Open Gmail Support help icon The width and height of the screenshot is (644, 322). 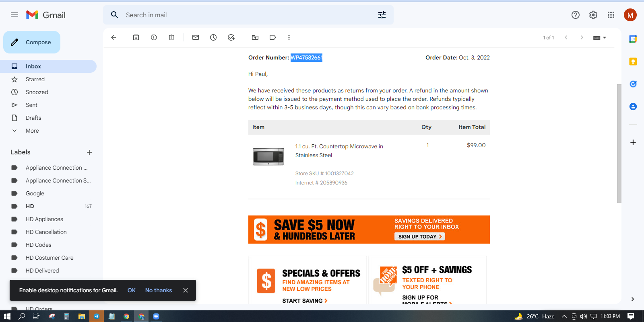tap(576, 15)
